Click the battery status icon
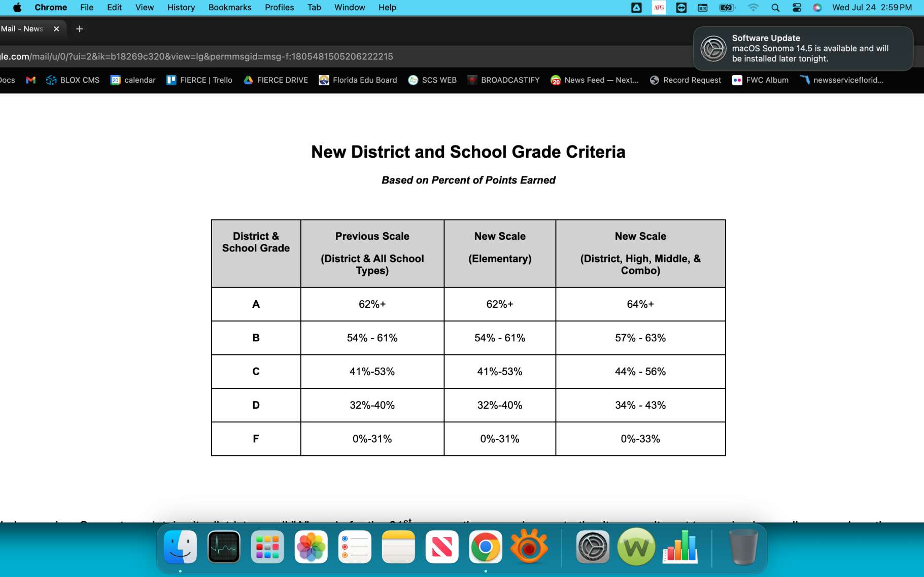The image size is (924, 577). point(727,8)
